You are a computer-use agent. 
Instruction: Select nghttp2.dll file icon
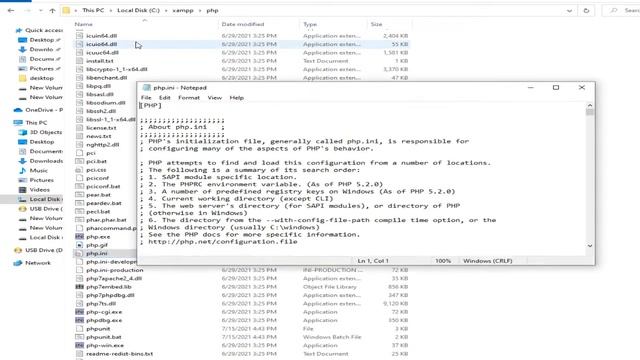pos(79,144)
